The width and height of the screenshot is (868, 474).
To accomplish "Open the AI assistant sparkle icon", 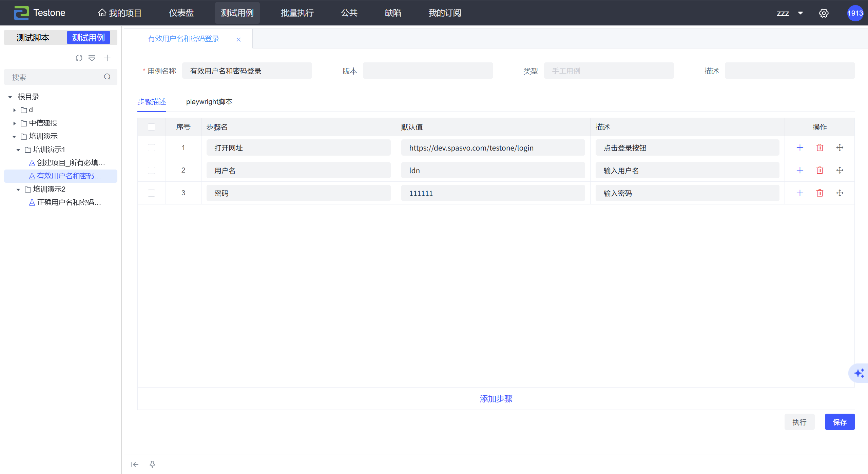I will pyautogui.click(x=859, y=373).
